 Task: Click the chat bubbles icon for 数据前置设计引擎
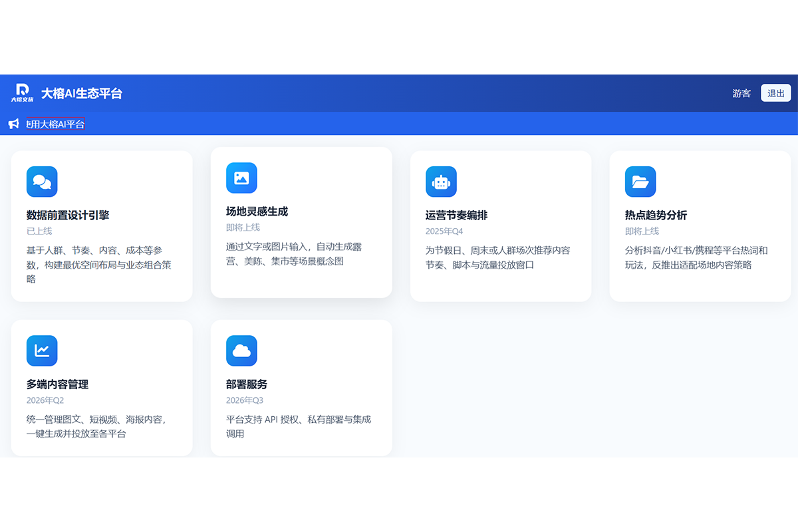point(42,182)
